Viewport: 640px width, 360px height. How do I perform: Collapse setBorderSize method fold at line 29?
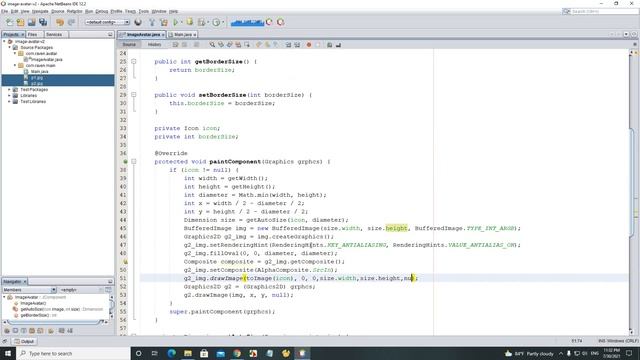click(133, 95)
